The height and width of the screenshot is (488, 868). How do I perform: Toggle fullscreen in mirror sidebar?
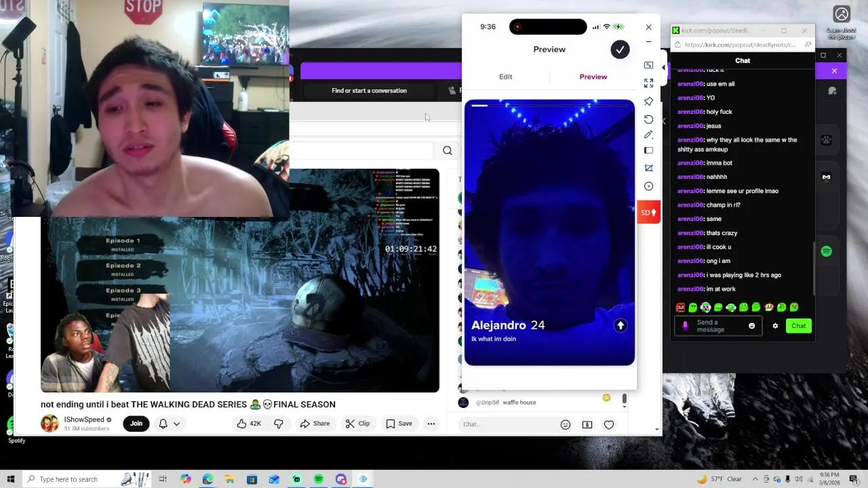tap(649, 83)
